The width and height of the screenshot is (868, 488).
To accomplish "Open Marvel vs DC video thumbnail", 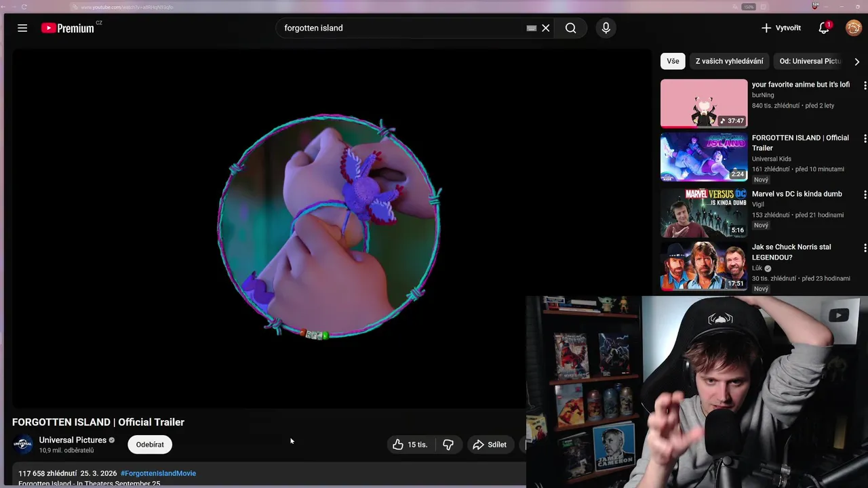I will pyautogui.click(x=704, y=213).
